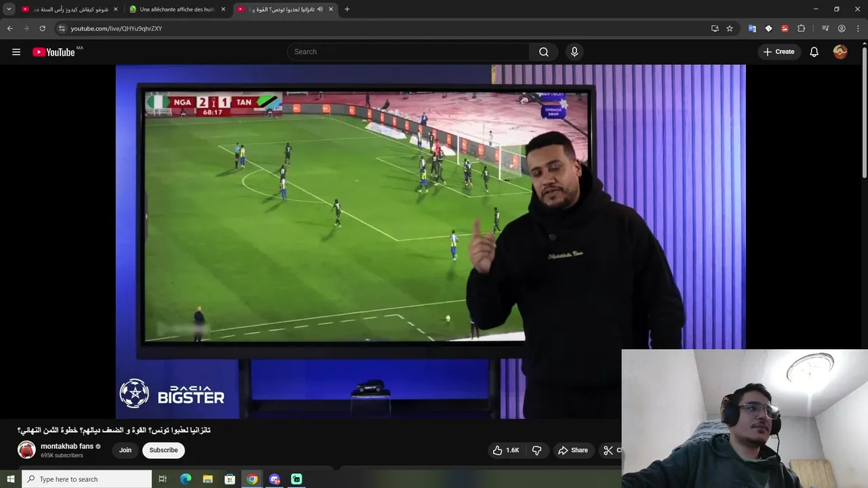Like the video with thumbs up
Image resolution: width=868 pixels, height=488 pixels.
(506, 450)
